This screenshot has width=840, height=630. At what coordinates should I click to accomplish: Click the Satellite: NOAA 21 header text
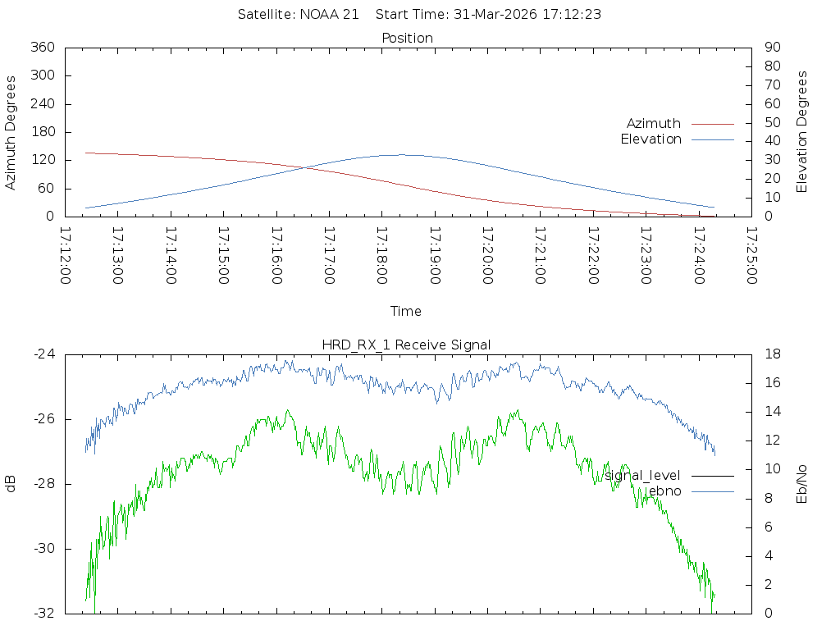(298, 15)
